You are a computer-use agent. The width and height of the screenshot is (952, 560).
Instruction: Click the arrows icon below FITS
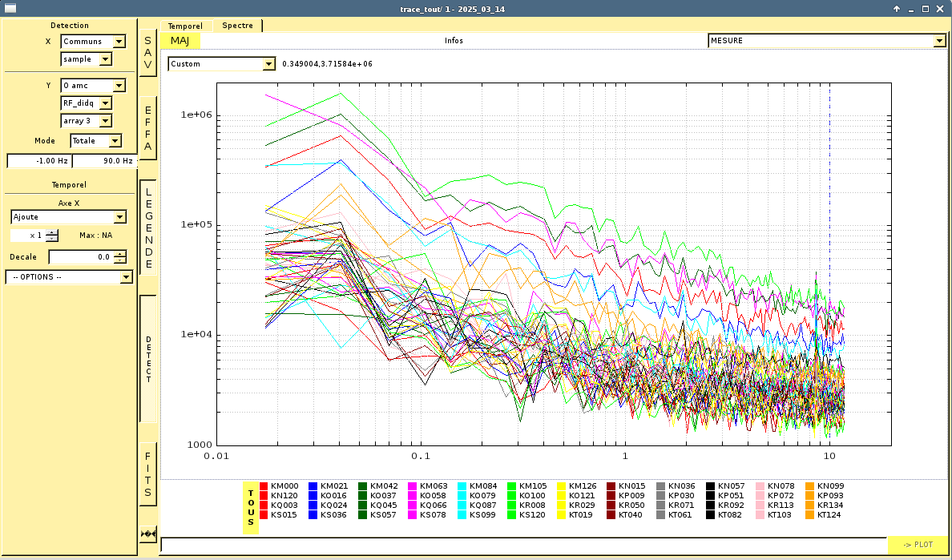pyautogui.click(x=147, y=534)
